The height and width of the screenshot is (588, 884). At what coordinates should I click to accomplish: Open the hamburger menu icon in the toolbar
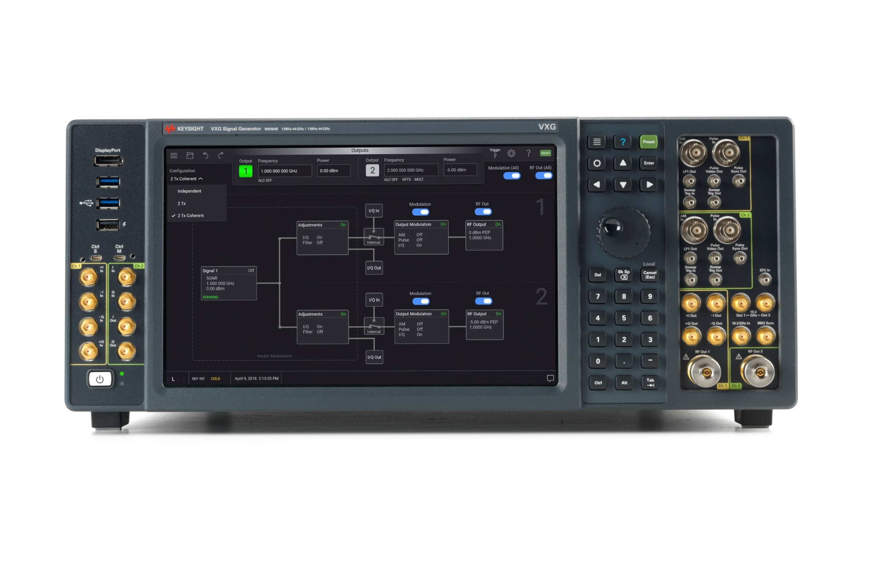coord(174,155)
